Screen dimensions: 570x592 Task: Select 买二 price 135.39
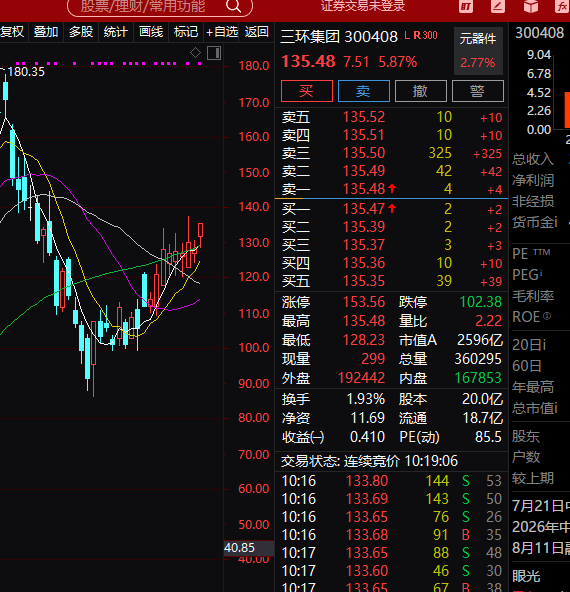364,227
